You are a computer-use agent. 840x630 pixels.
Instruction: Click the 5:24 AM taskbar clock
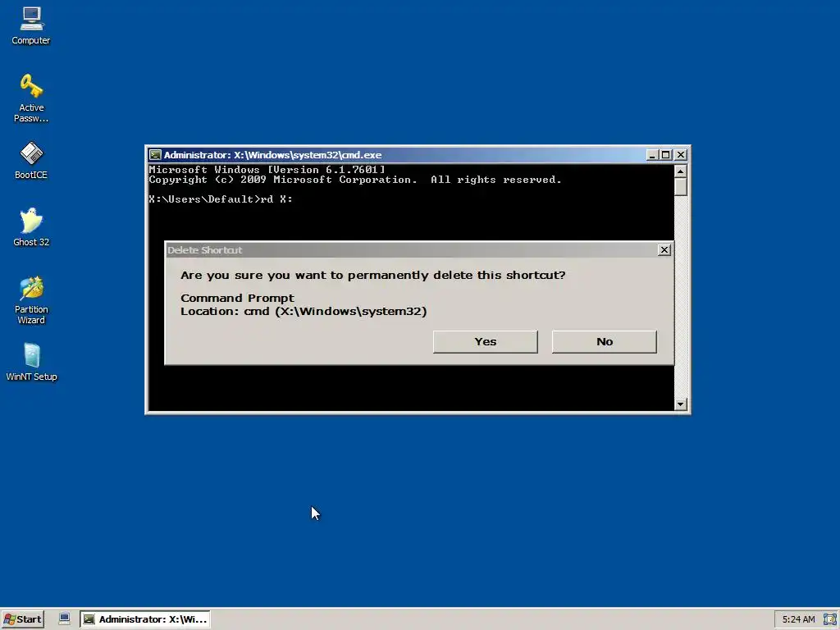[798, 619]
